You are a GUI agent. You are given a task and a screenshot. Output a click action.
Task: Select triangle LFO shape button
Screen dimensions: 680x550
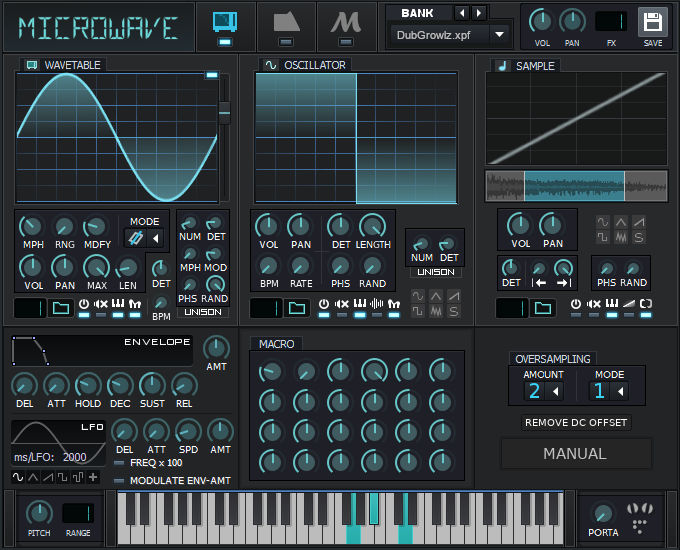pos(33,477)
